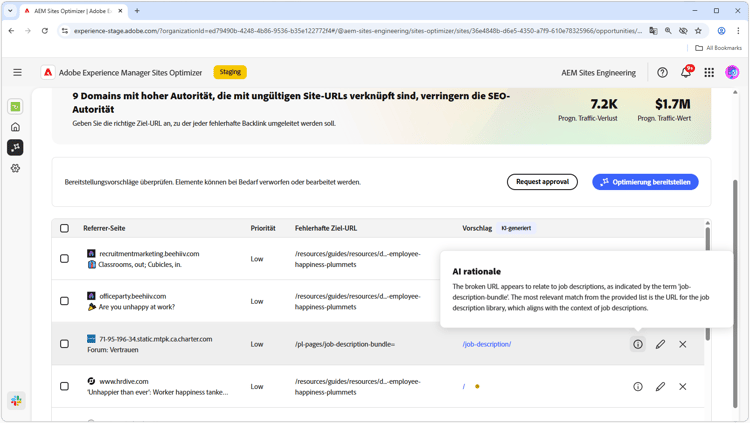Click the browser back arrow
This screenshot has height=423, width=750.
(11, 31)
